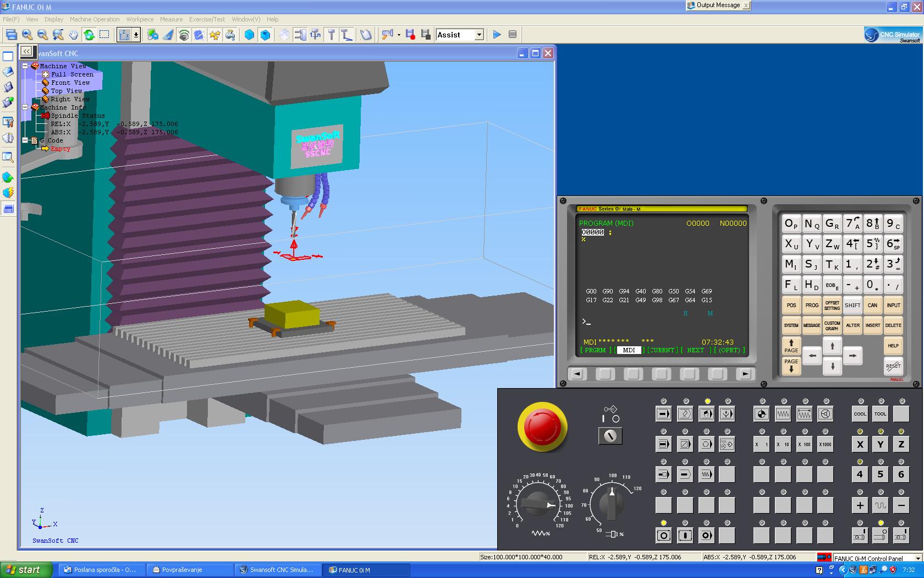Select handwheel mode key on panel
Image resolution: width=924 pixels, height=578 pixels.
(x=825, y=413)
